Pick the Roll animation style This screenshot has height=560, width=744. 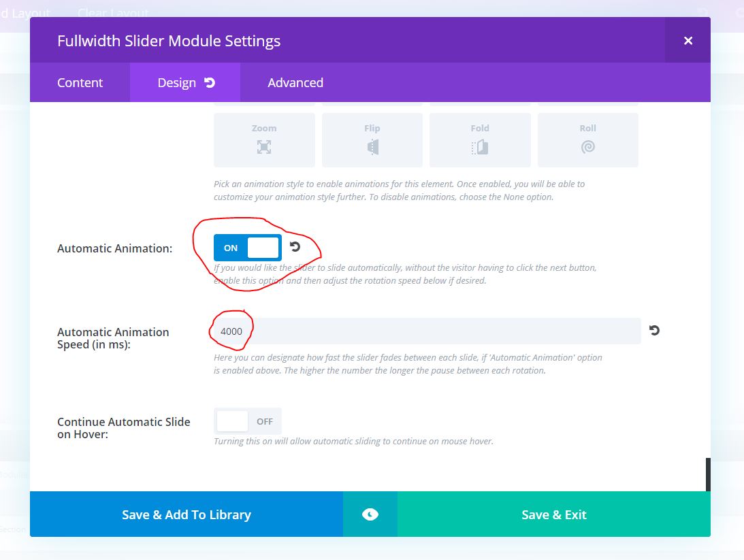coord(587,139)
